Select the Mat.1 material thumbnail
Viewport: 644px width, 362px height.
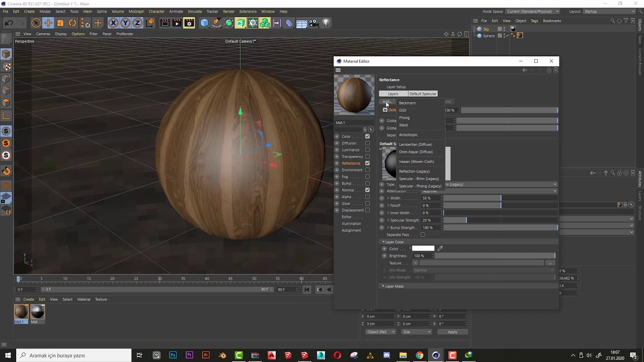(21, 312)
